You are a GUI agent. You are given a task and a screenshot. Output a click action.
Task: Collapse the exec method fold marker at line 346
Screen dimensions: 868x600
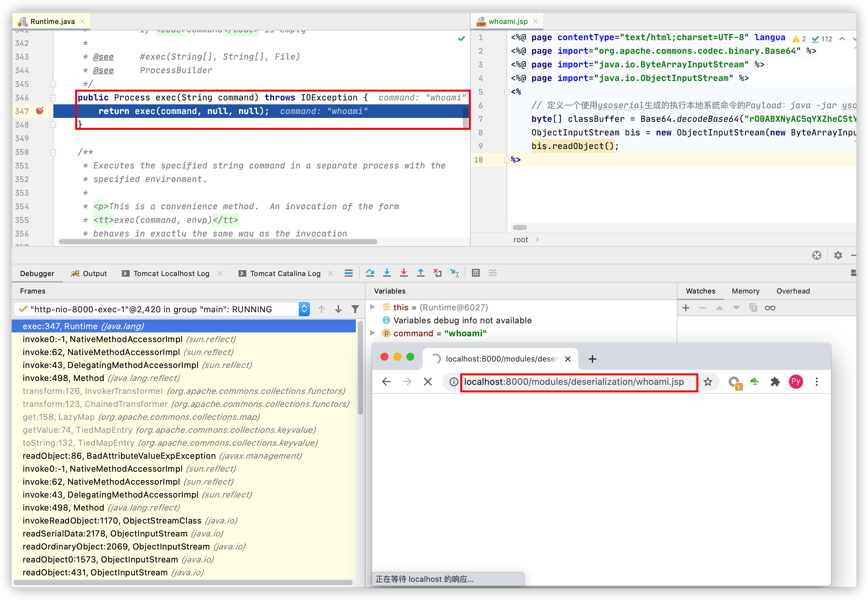53,98
